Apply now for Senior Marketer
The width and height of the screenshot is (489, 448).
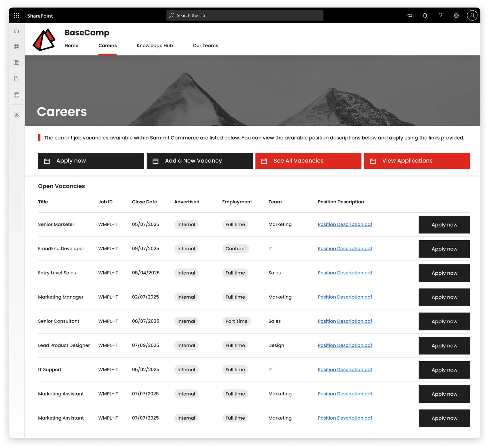click(444, 225)
